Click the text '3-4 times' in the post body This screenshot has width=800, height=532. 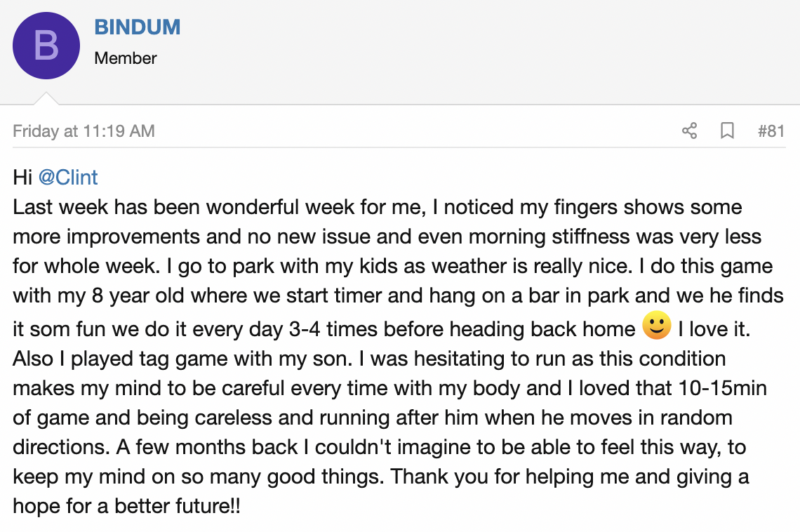(x=333, y=329)
